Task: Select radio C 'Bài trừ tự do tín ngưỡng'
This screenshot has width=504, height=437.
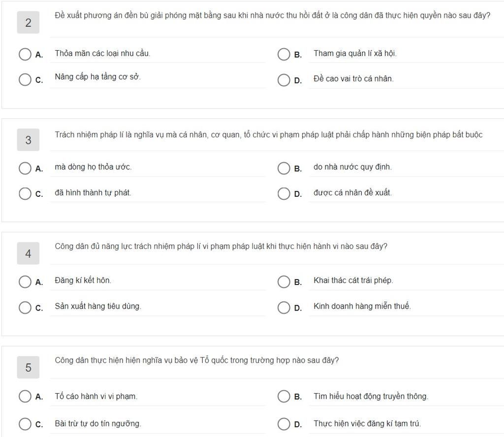Action: tap(25, 424)
